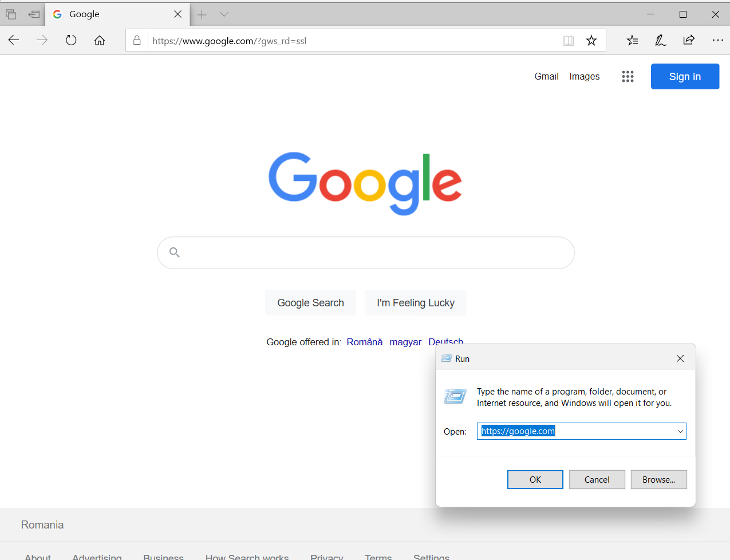The height and width of the screenshot is (560, 730).
Task: Browse for a file in Run dialog
Action: tap(658, 479)
